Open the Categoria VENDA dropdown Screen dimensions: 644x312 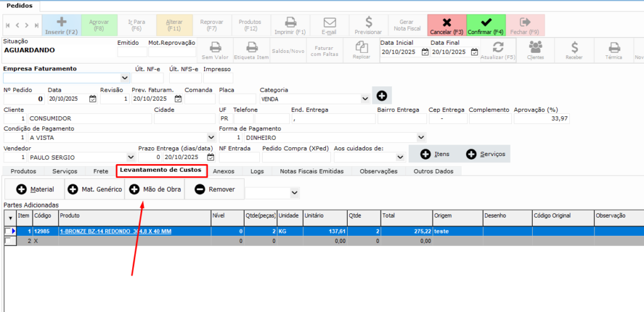pos(365,99)
